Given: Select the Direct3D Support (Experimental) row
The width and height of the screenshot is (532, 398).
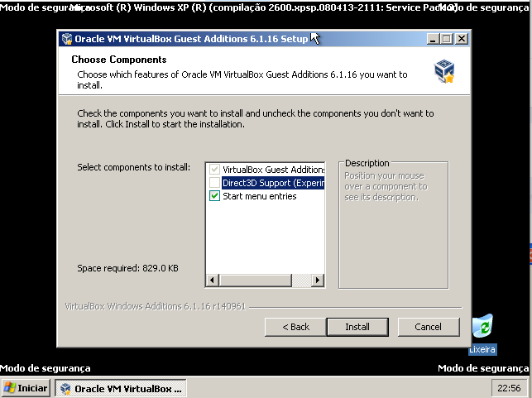Looking at the screenshot, I should tap(273, 183).
